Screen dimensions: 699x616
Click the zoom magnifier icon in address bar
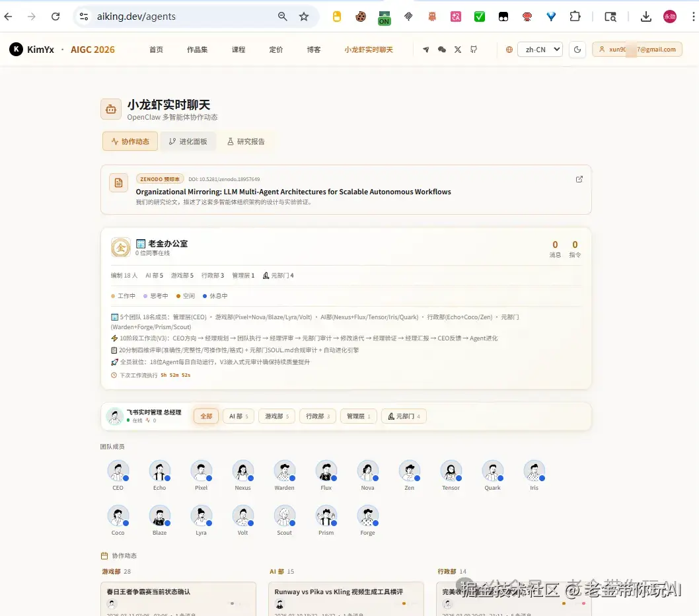coord(282,17)
